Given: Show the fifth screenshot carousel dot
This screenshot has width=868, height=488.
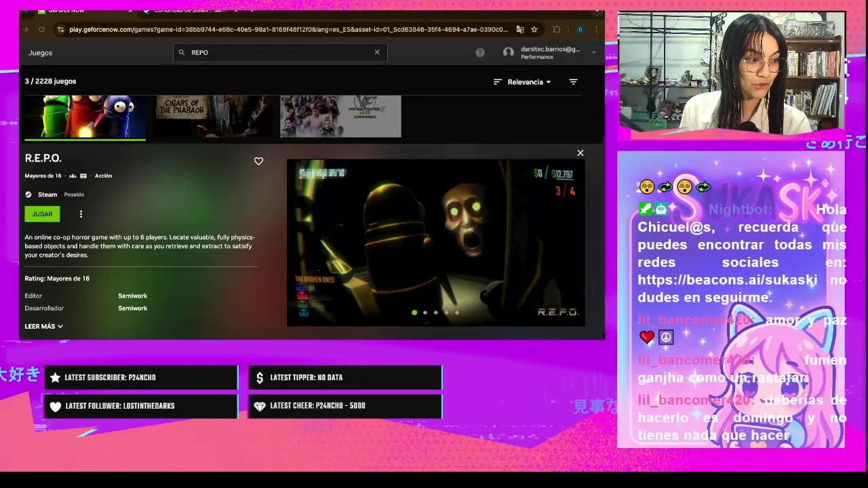Looking at the screenshot, I should tap(457, 312).
